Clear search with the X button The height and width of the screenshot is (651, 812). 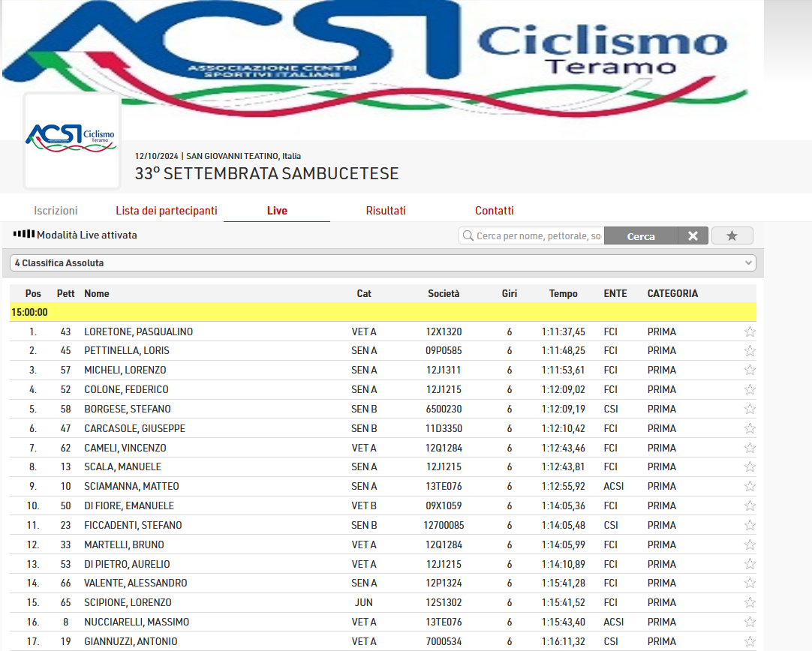click(693, 236)
